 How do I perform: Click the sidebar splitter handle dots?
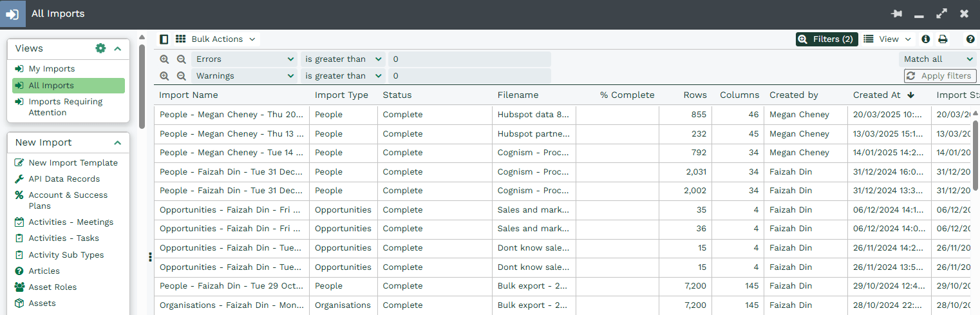point(150,257)
